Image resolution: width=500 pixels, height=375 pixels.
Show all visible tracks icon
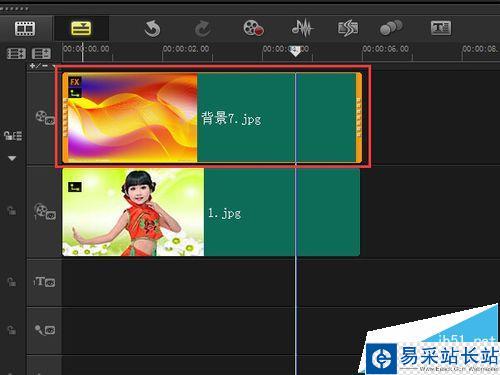tap(16, 53)
